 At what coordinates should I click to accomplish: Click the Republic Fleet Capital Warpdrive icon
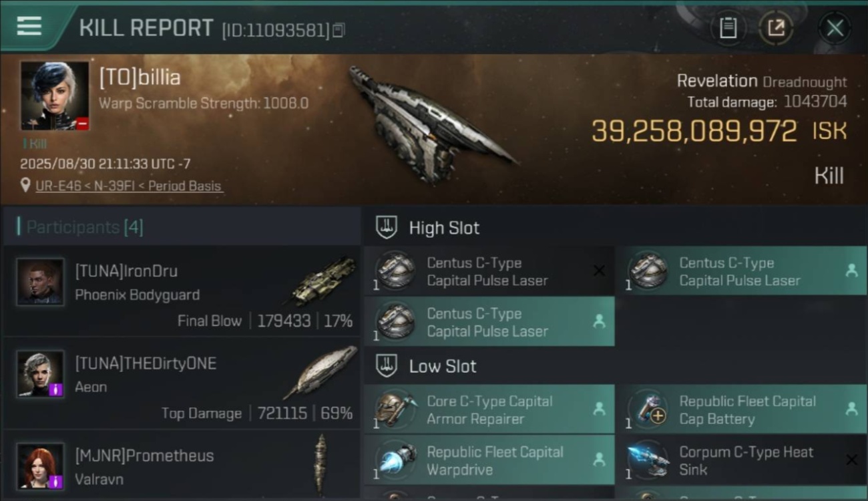(x=397, y=460)
